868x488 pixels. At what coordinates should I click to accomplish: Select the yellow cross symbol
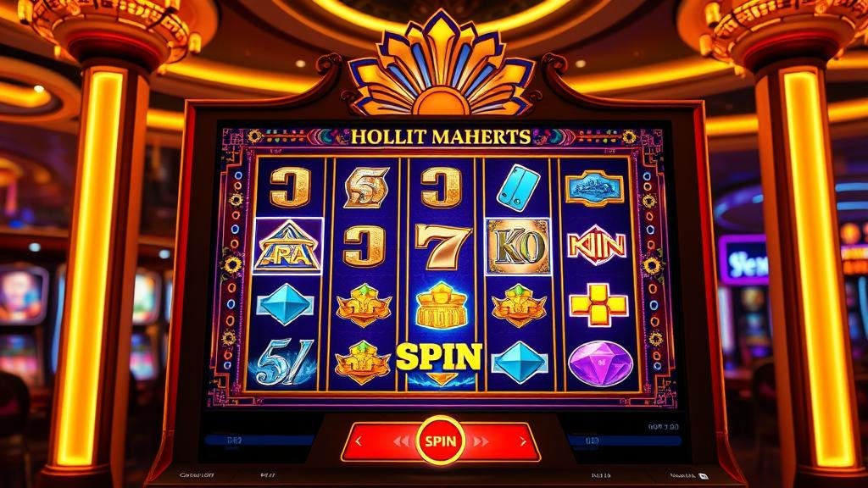[x=598, y=304]
